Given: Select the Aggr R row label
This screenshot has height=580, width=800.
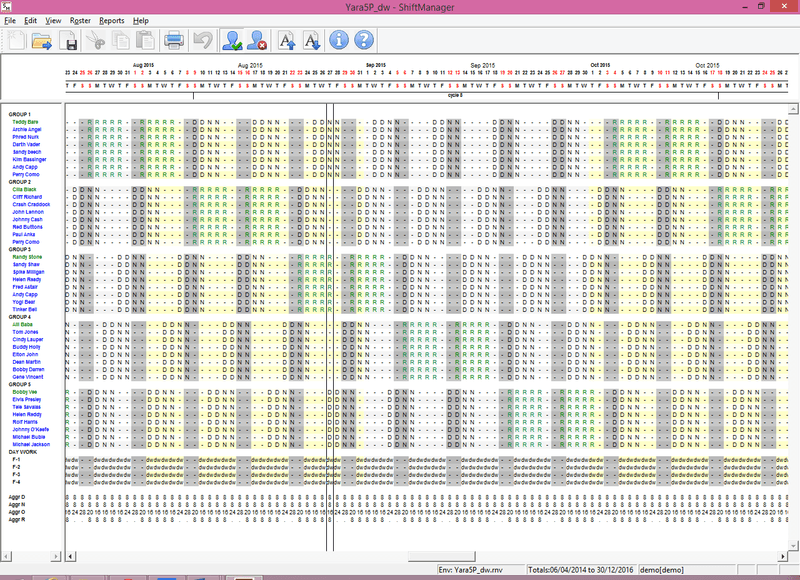Looking at the screenshot, I should click(17, 519).
